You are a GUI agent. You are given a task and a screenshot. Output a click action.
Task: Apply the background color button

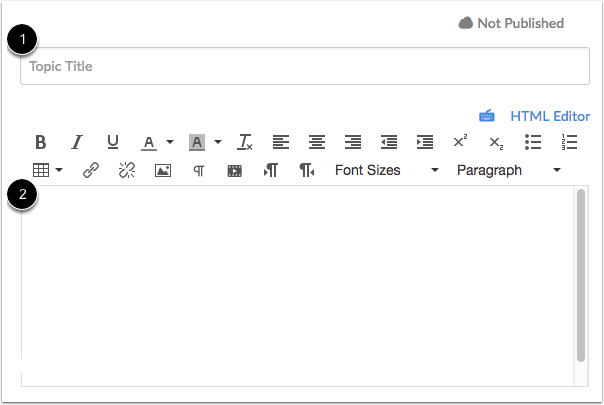point(197,143)
